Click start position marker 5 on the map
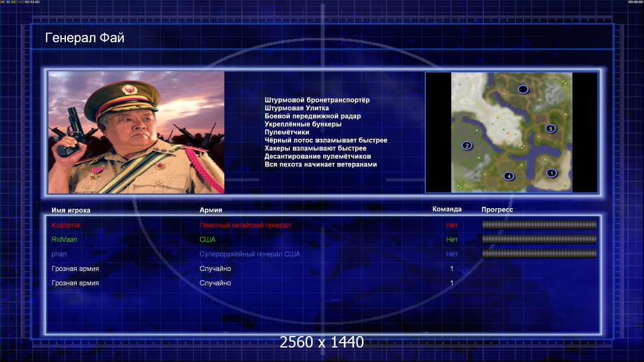This screenshot has height=362, width=644. click(x=551, y=129)
